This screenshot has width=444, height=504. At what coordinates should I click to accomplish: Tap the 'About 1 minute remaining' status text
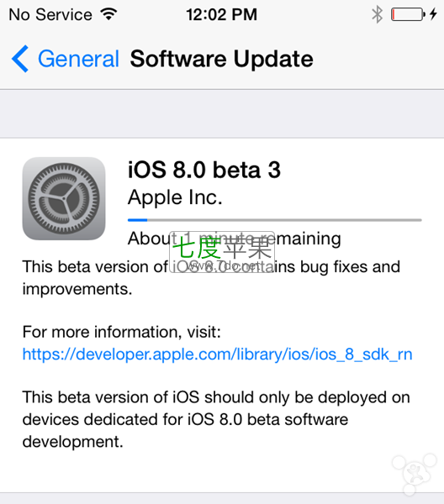[235, 239]
